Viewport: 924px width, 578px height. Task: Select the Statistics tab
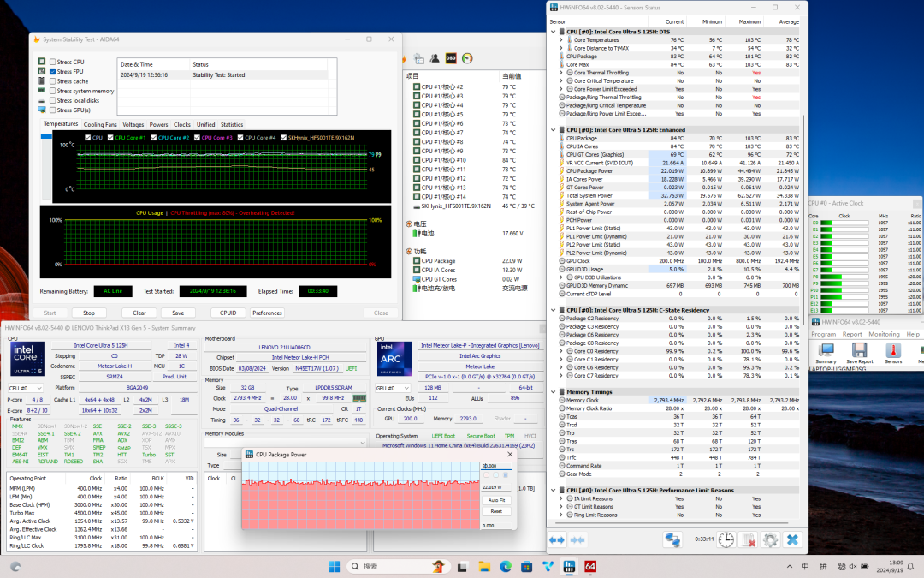tap(232, 125)
